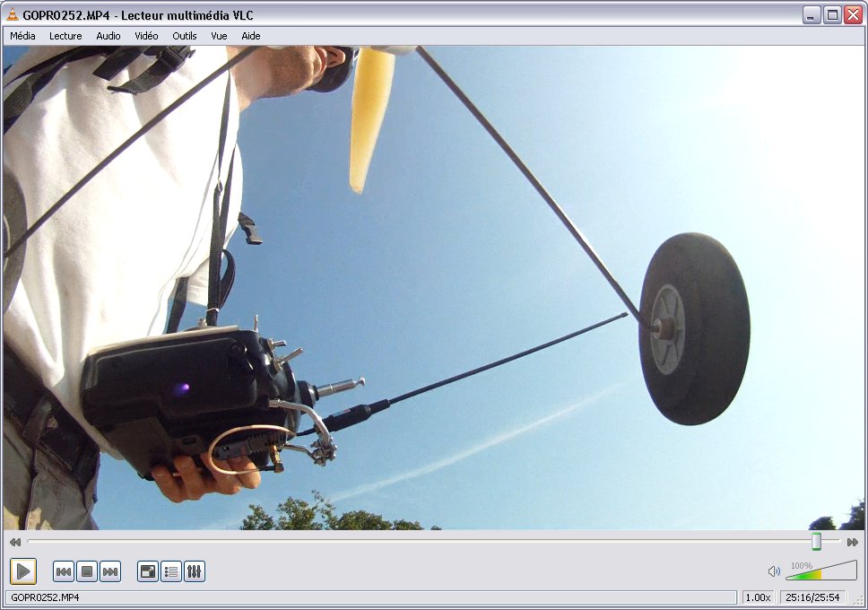Click the 1.00x playback speed indicator
The width and height of the screenshot is (868, 610).
pos(758,597)
